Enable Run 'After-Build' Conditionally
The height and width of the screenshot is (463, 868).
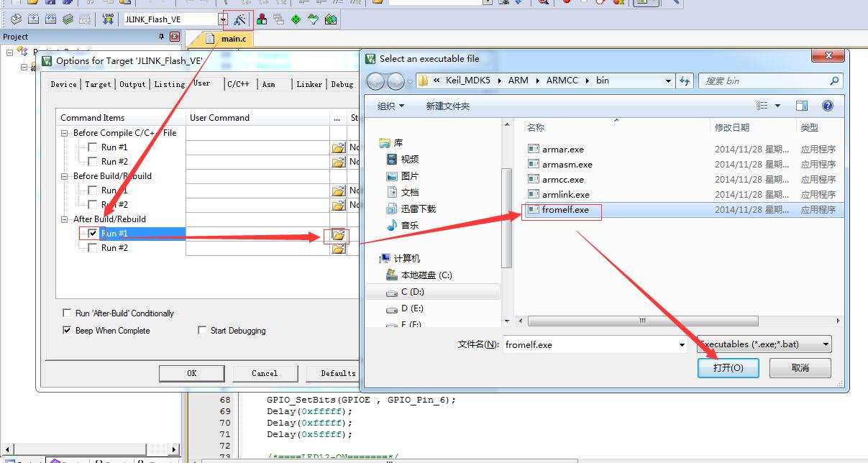tap(68, 313)
